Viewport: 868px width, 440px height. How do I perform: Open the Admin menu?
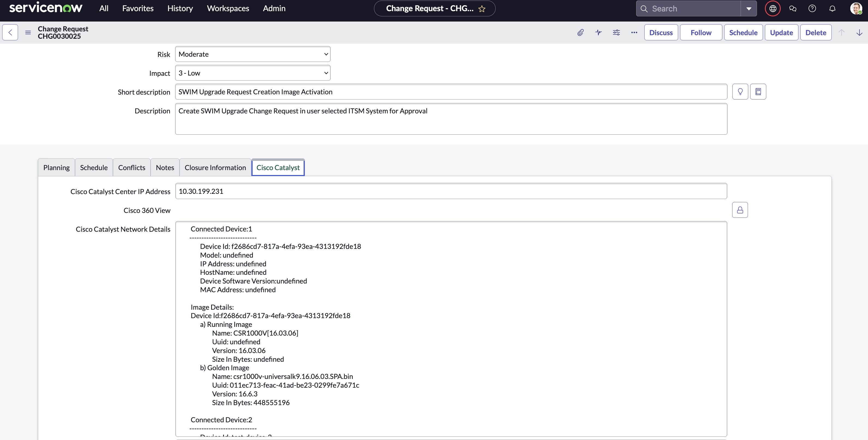click(x=274, y=8)
